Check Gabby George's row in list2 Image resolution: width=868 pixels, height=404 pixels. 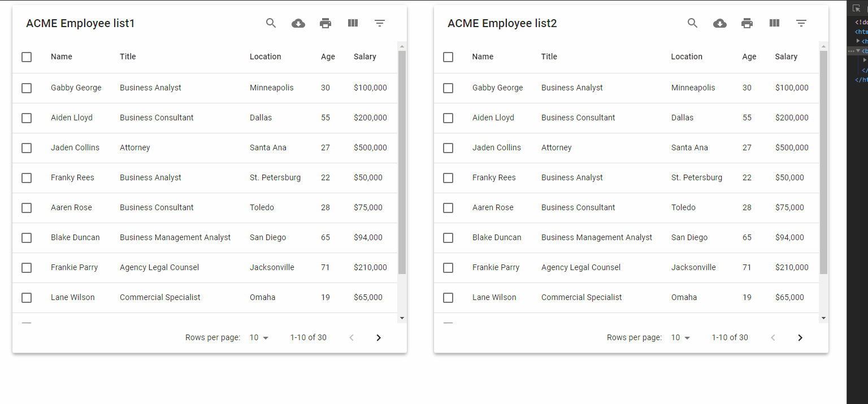tap(448, 88)
